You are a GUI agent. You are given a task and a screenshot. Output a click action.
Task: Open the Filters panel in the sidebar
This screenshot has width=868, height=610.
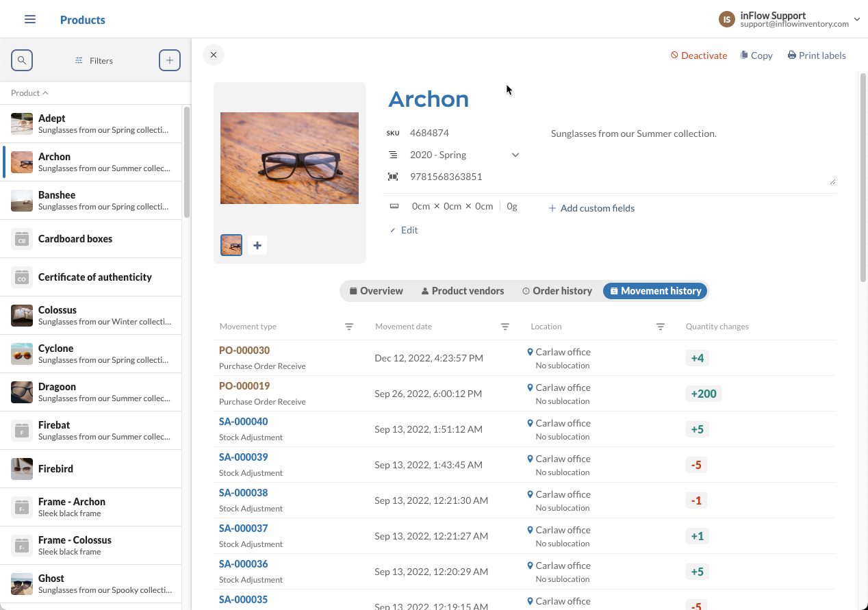(93, 60)
